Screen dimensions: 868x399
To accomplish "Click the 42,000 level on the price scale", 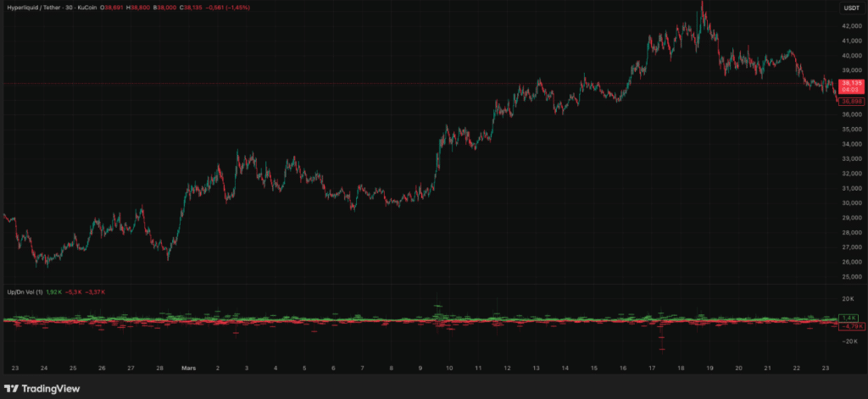I will pyautogui.click(x=850, y=26).
